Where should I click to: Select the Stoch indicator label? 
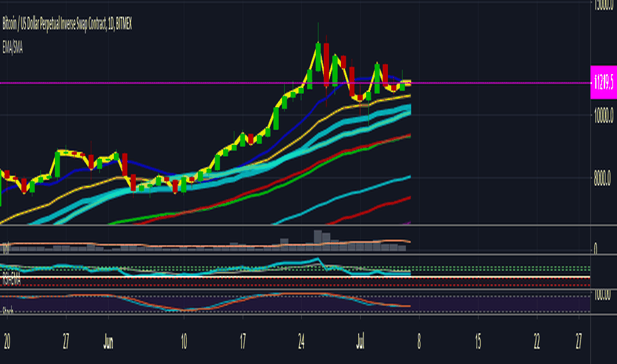(8, 311)
